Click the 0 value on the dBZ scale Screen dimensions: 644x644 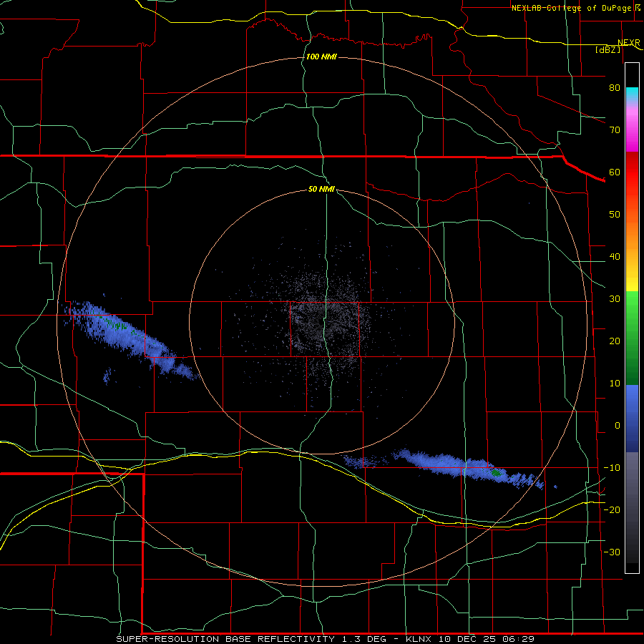point(618,426)
